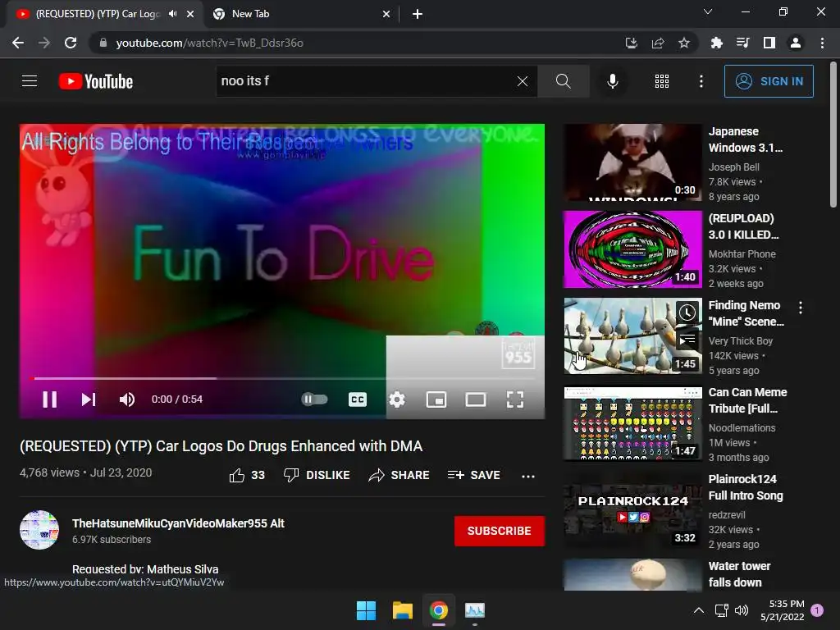Viewport: 840px width, 630px height.
Task: Mute the video player volume
Action: click(127, 399)
